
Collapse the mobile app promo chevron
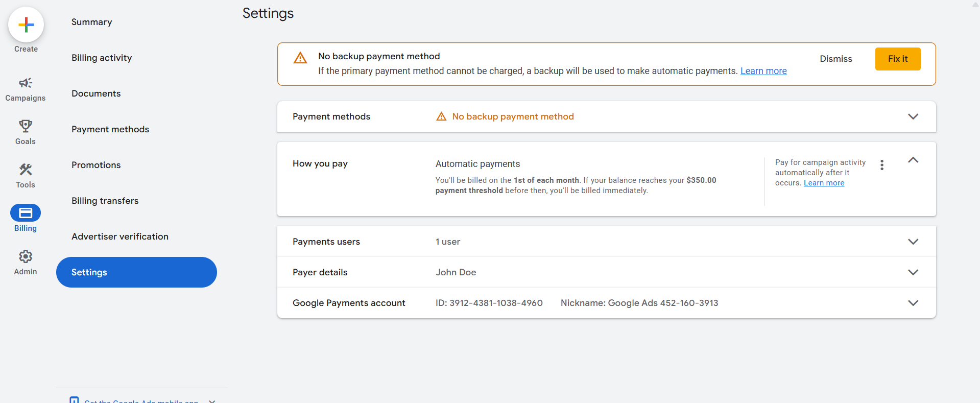tap(212, 401)
